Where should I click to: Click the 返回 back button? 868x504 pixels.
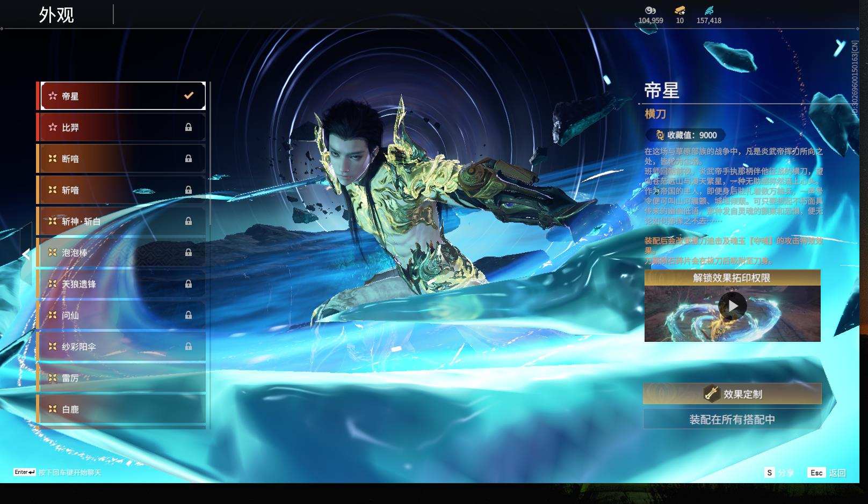coord(827,473)
